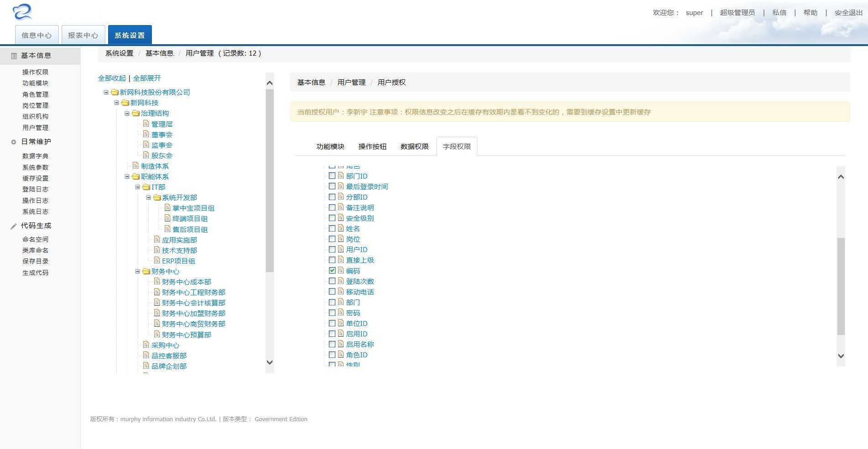Image resolution: width=868 pixels, height=449 pixels.
Task: Click the field icon next to 移动电话
Action: coord(341,291)
